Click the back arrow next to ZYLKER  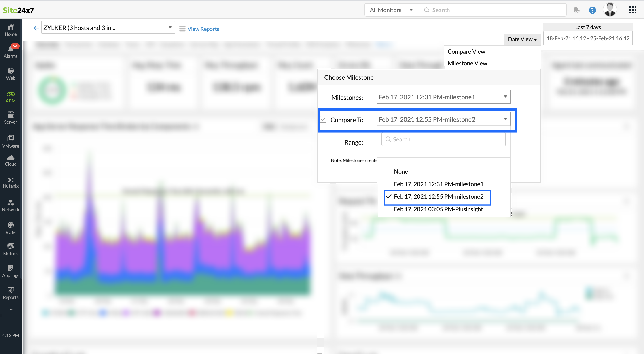[x=36, y=28]
